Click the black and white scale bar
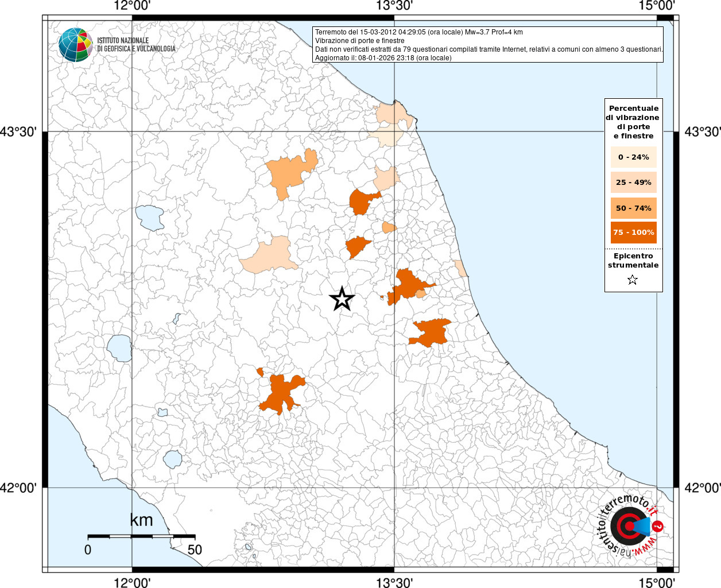This screenshot has height=588, width=721. 141,536
